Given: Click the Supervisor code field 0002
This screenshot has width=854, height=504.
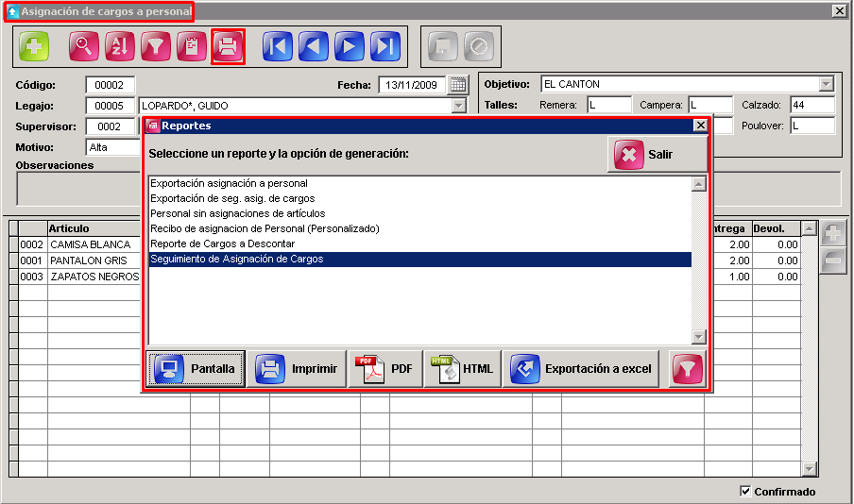Looking at the screenshot, I should [x=110, y=126].
